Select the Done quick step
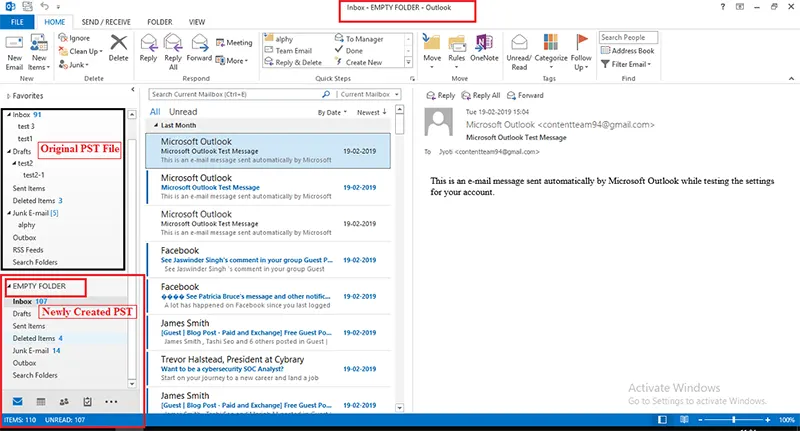This screenshot has width=800, height=431. click(349, 50)
